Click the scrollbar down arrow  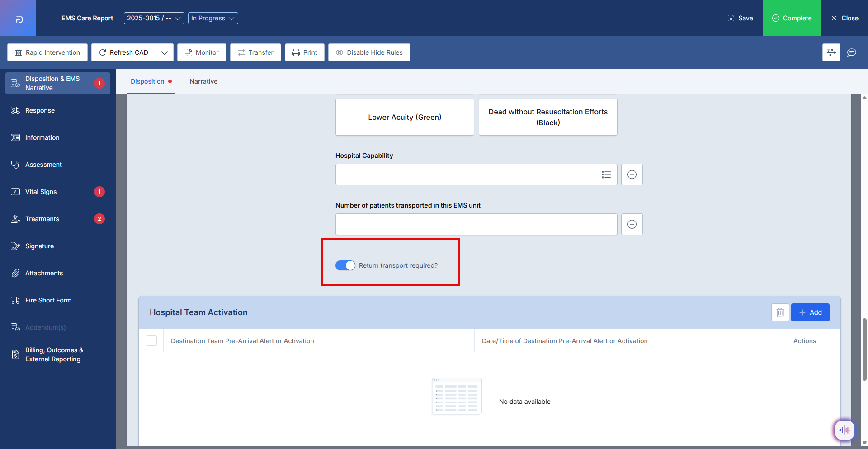pyautogui.click(x=864, y=443)
